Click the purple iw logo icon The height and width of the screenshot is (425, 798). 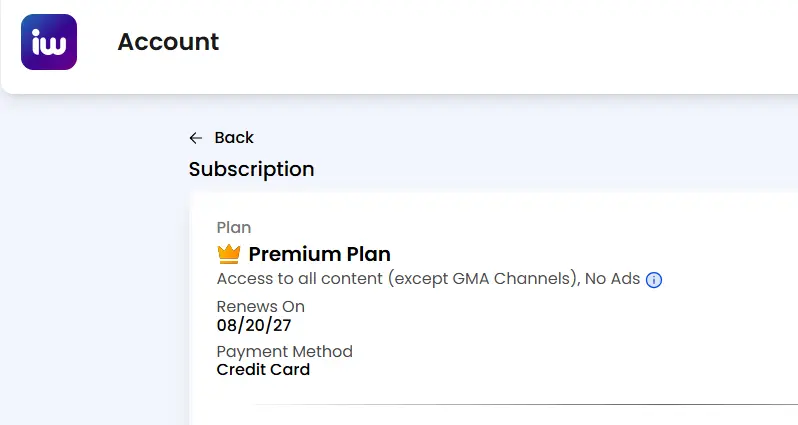pos(49,42)
